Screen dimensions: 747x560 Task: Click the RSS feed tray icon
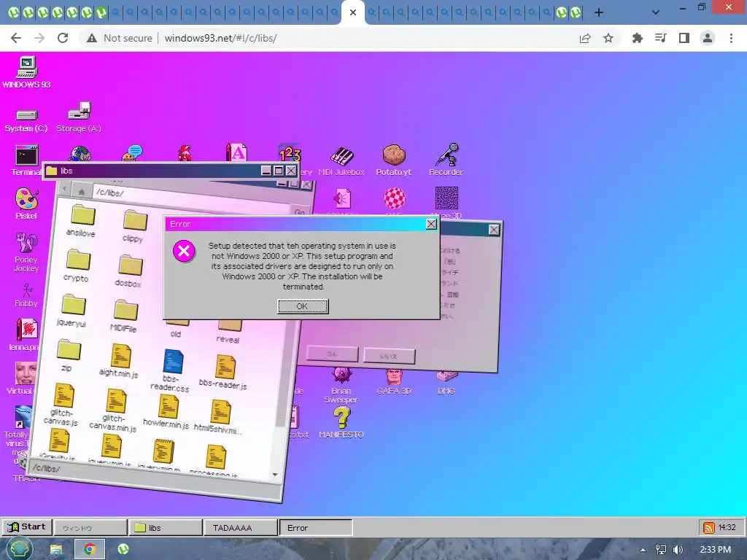pyautogui.click(x=708, y=528)
